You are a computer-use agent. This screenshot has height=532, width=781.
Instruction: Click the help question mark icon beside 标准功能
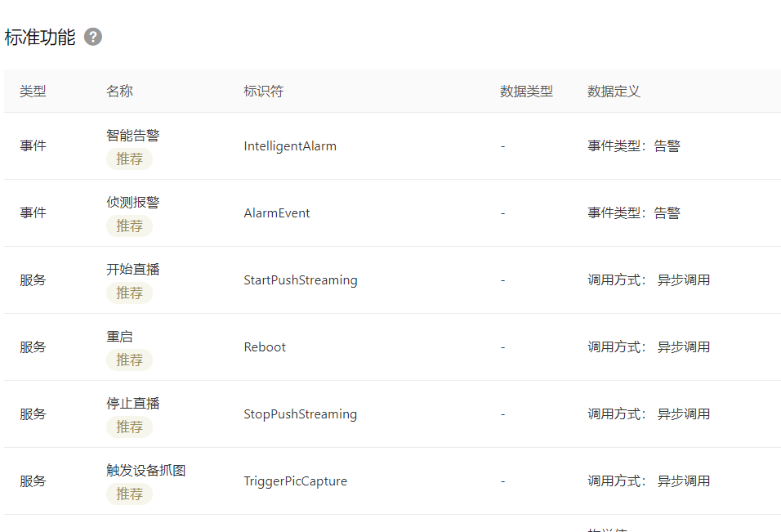[x=92, y=37]
